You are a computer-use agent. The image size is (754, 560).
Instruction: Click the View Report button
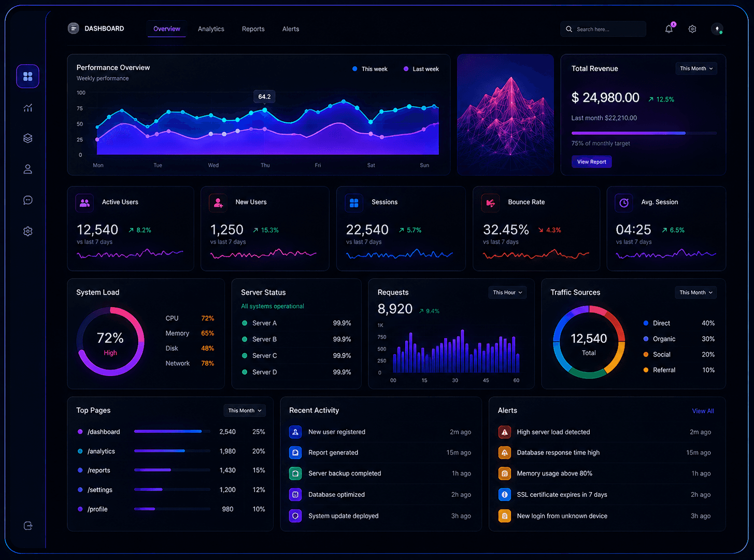[592, 162]
